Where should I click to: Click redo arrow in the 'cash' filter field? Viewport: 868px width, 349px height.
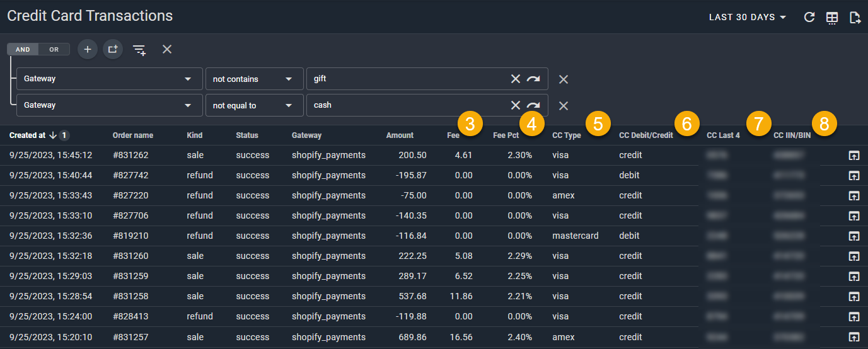[x=533, y=105]
